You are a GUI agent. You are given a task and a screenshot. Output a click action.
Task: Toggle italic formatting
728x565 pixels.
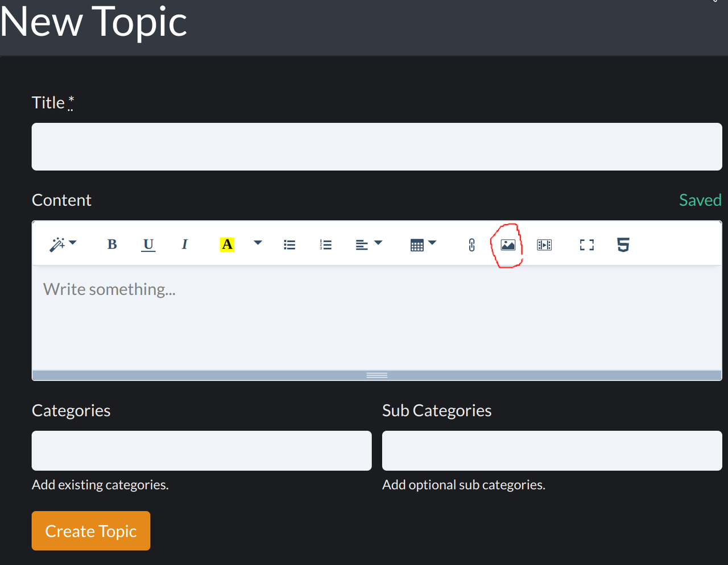pyautogui.click(x=184, y=244)
